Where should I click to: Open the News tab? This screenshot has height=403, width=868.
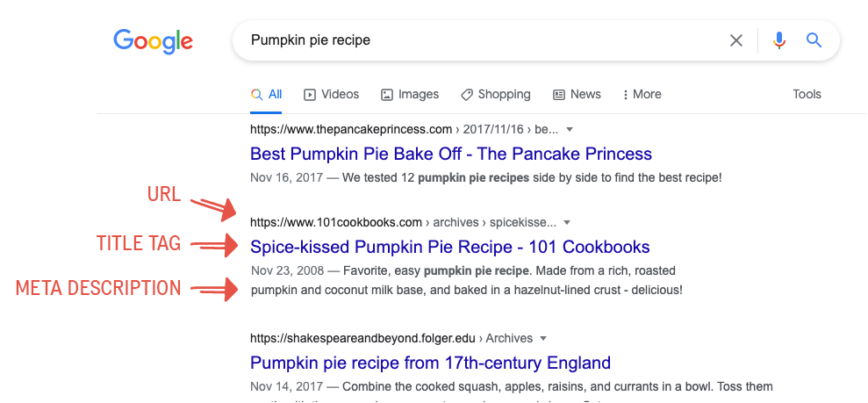577,94
